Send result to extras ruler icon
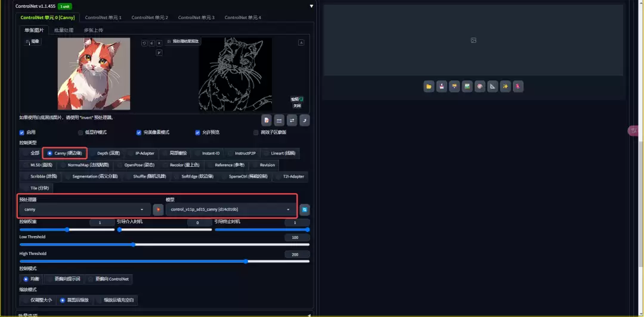Image resolution: width=644 pixels, height=317 pixels. pyautogui.click(x=493, y=86)
